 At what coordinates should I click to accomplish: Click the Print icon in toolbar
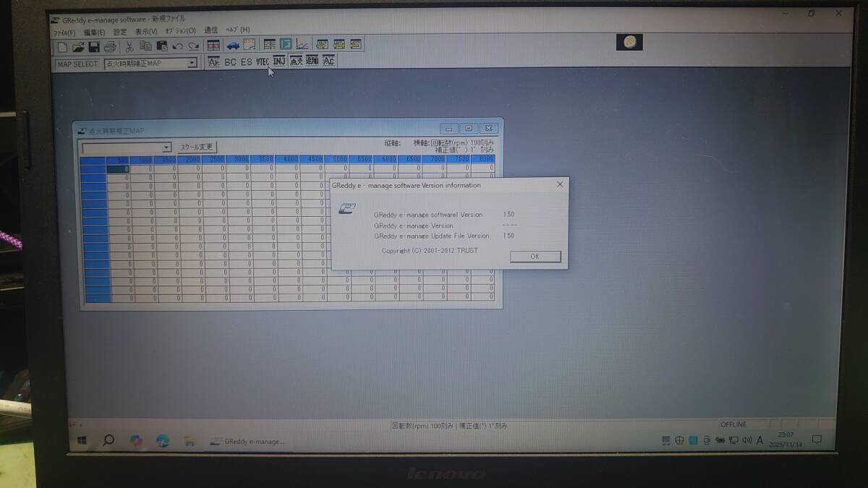click(110, 46)
